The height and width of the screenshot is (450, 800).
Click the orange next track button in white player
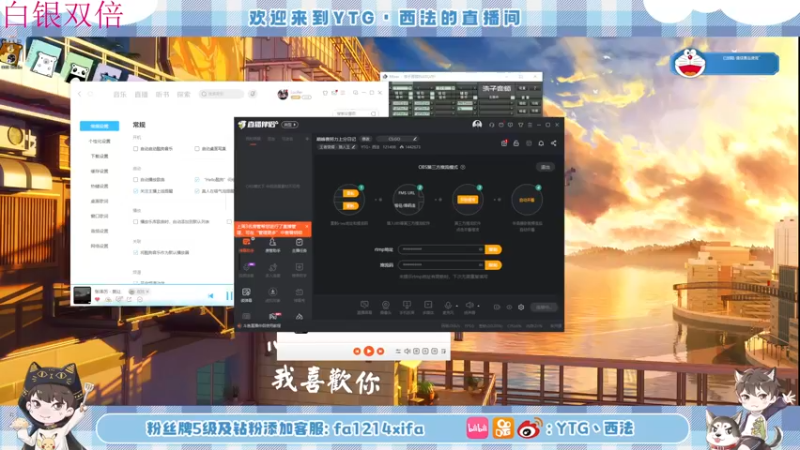point(380,351)
